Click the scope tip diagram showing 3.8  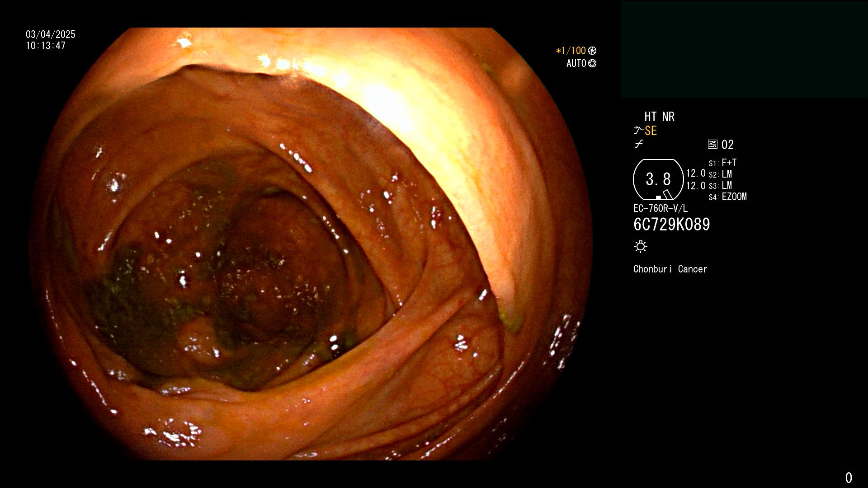click(x=658, y=179)
